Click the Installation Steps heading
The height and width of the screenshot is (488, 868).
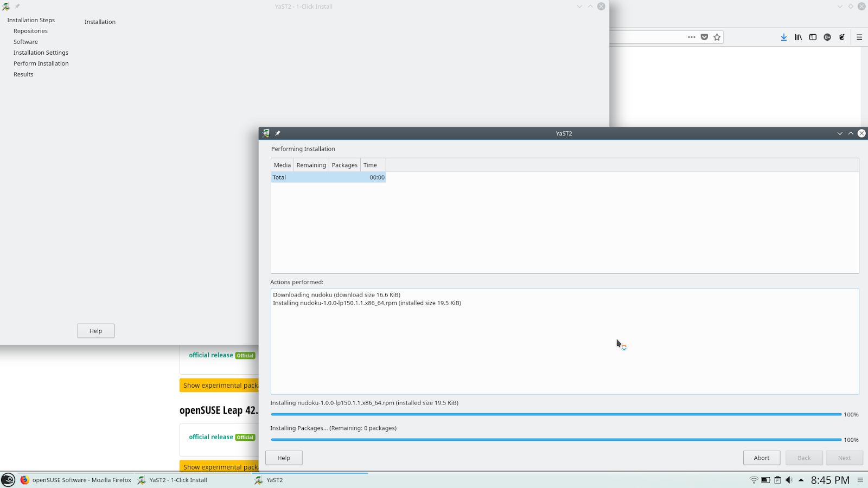[31, 20]
